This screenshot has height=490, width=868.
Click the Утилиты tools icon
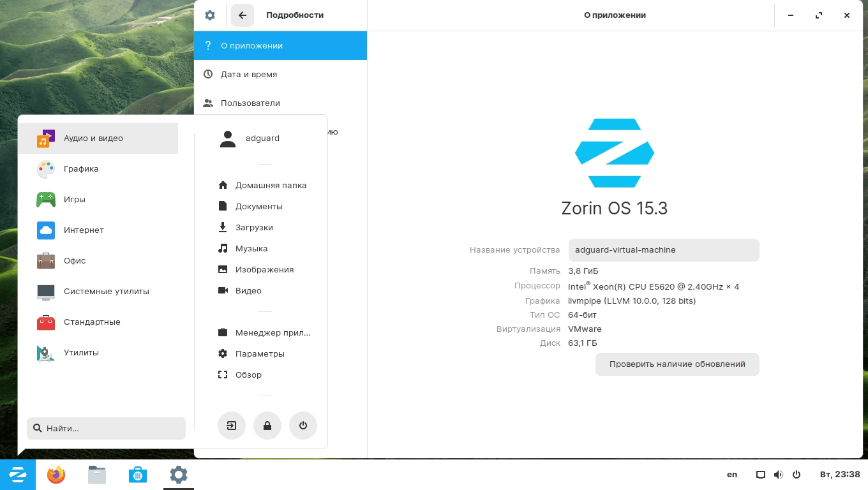tap(46, 353)
